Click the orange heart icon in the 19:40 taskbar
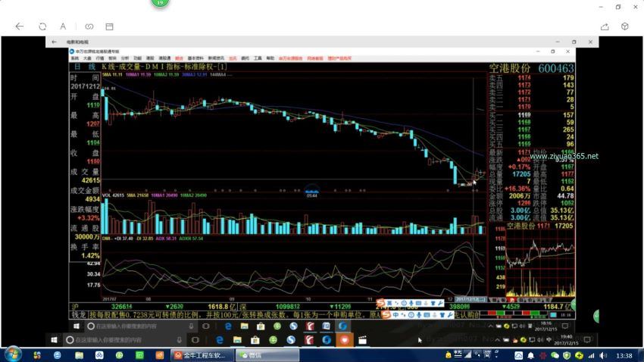644x362 pixels. pyautogui.click(x=345, y=340)
